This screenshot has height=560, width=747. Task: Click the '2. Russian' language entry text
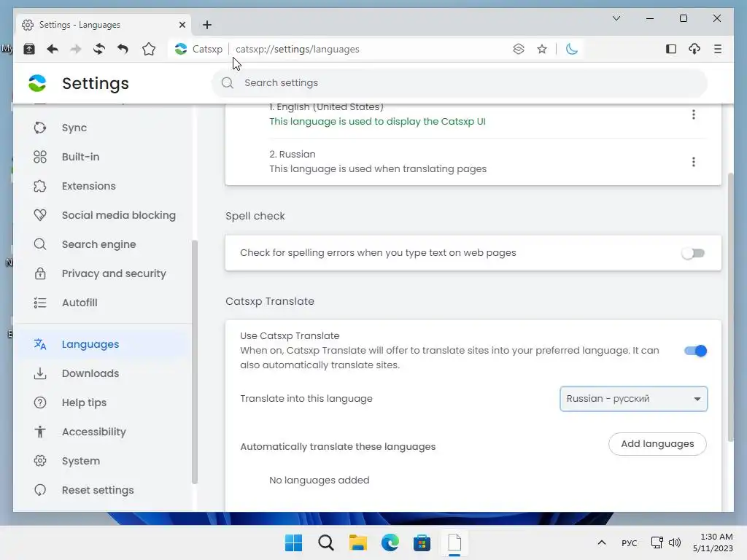(293, 155)
